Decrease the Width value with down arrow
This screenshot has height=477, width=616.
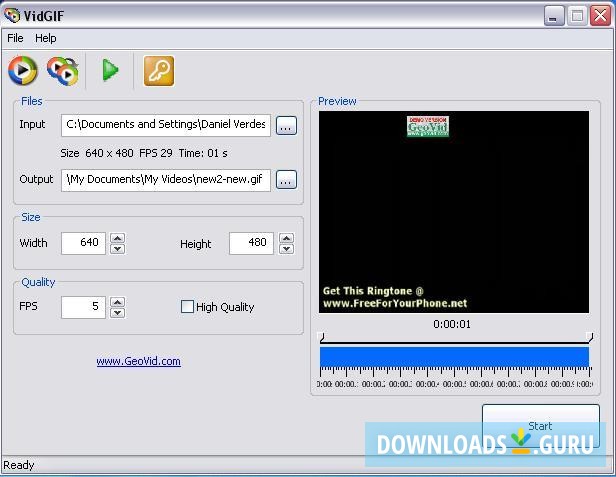117,249
